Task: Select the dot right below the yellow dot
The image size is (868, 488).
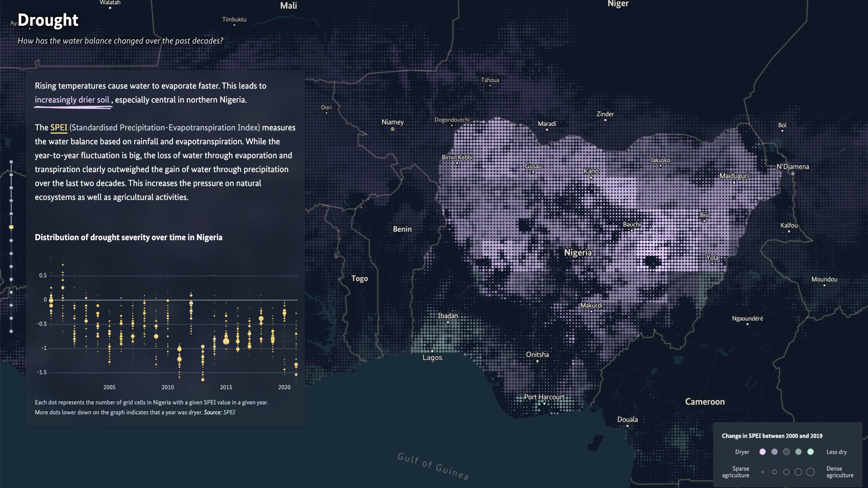Action: click(11, 240)
